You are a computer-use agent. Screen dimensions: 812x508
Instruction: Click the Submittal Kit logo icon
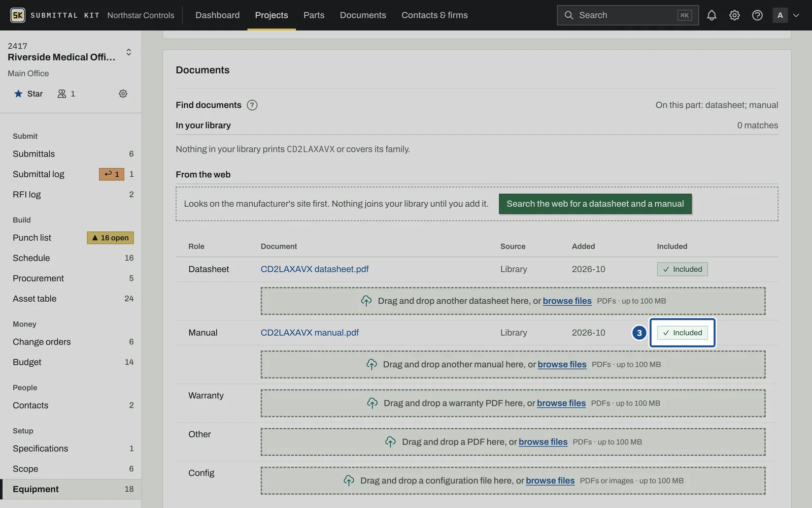[17, 15]
